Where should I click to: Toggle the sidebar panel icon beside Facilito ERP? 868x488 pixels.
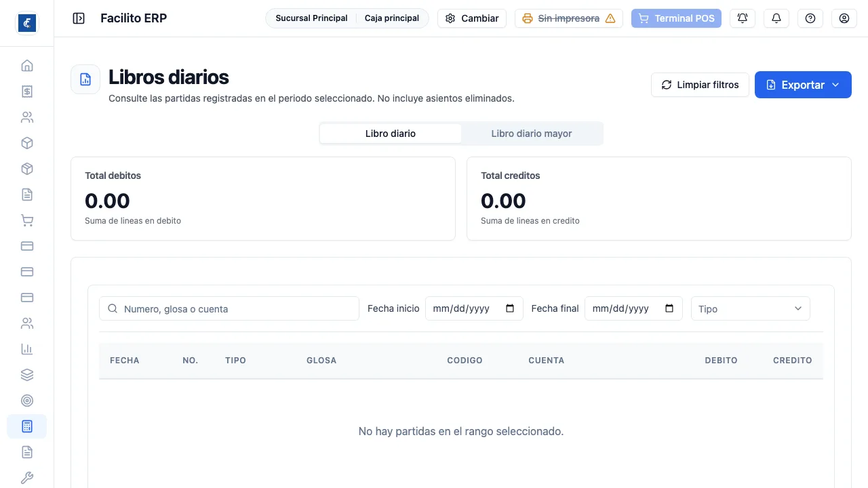pyautogui.click(x=79, y=18)
